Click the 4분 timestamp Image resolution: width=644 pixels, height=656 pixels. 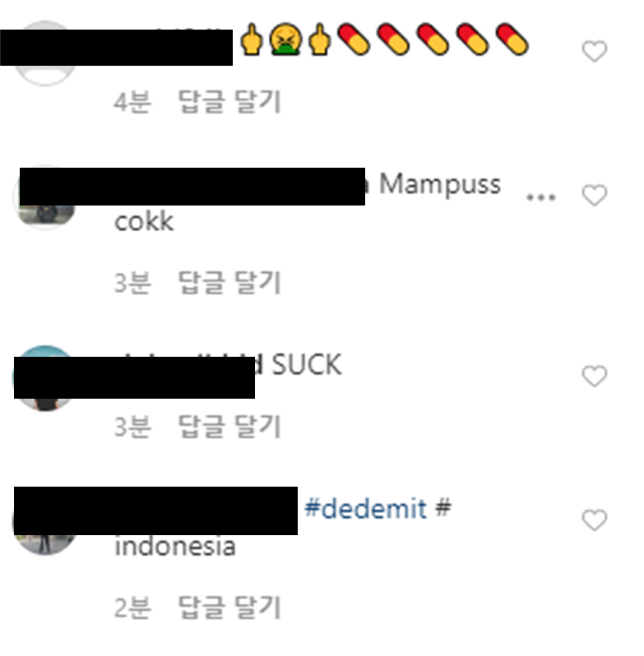(132, 102)
